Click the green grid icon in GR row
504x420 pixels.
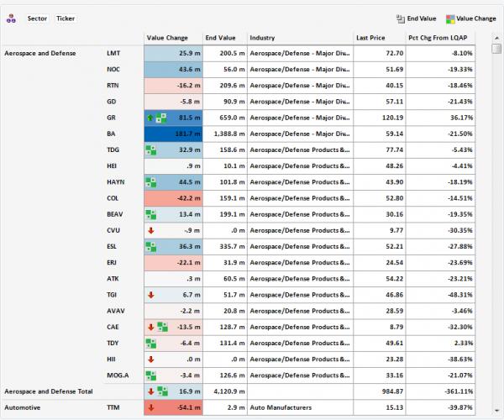pos(161,118)
